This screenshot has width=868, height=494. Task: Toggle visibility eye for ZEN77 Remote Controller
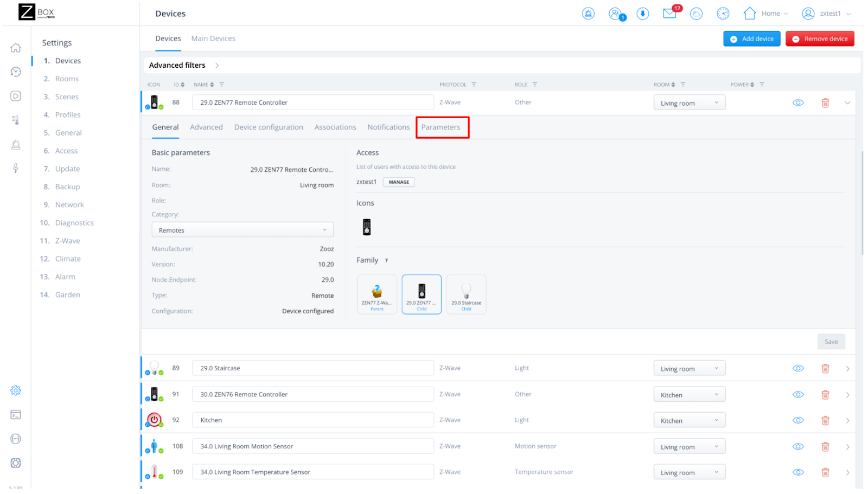(798, 103)
